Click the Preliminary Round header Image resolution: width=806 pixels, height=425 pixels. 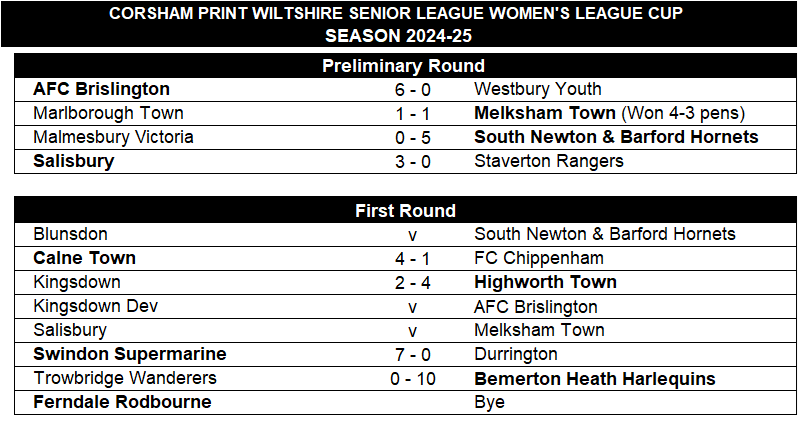[405, 66]
